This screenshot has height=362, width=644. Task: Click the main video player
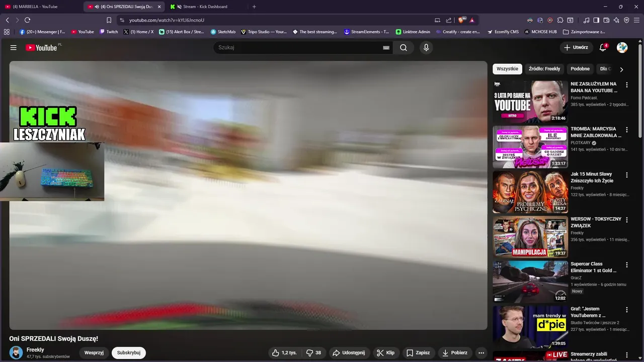point(248,196)
